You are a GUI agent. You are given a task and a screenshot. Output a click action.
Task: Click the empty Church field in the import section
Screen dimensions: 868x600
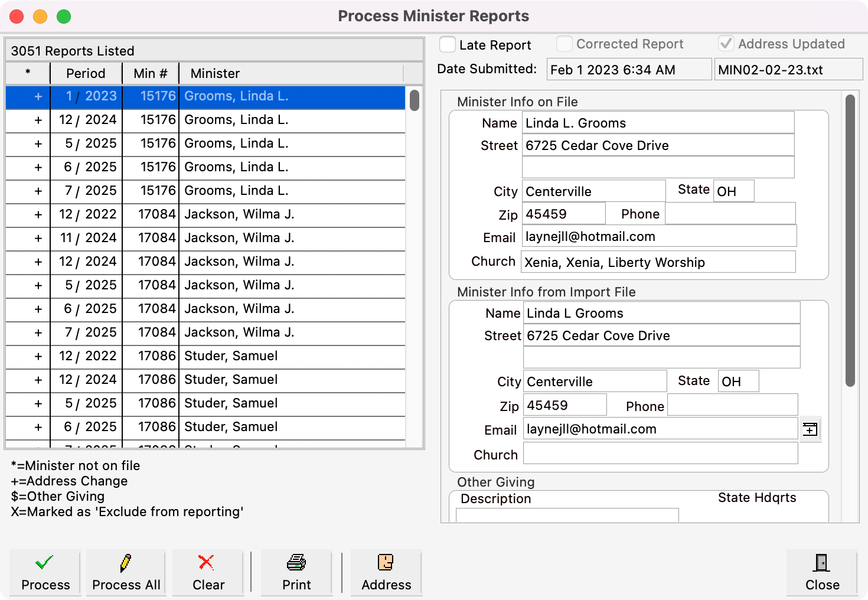(x=661, y=454)
